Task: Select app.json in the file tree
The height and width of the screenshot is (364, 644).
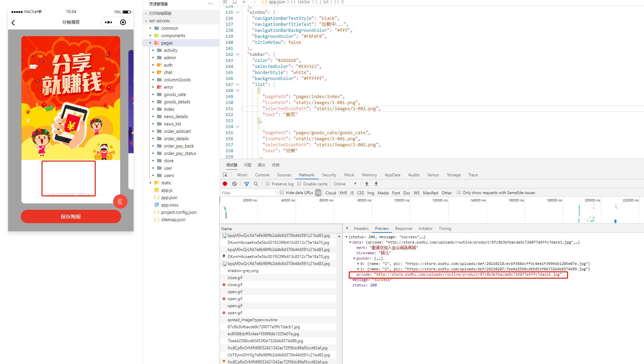Action: click(169, 197)
